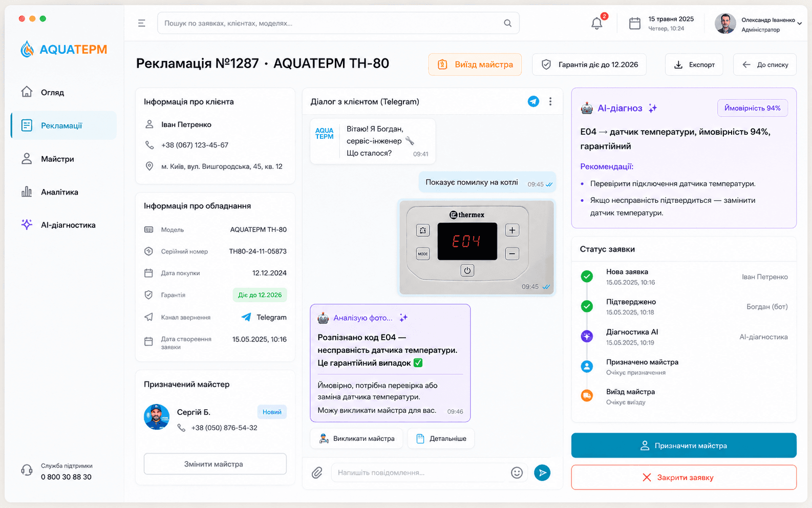Viewport: 812px width, 508px height.
Task: Click purchase date value 12.12.2024
Action: click(x=269, y=273)
